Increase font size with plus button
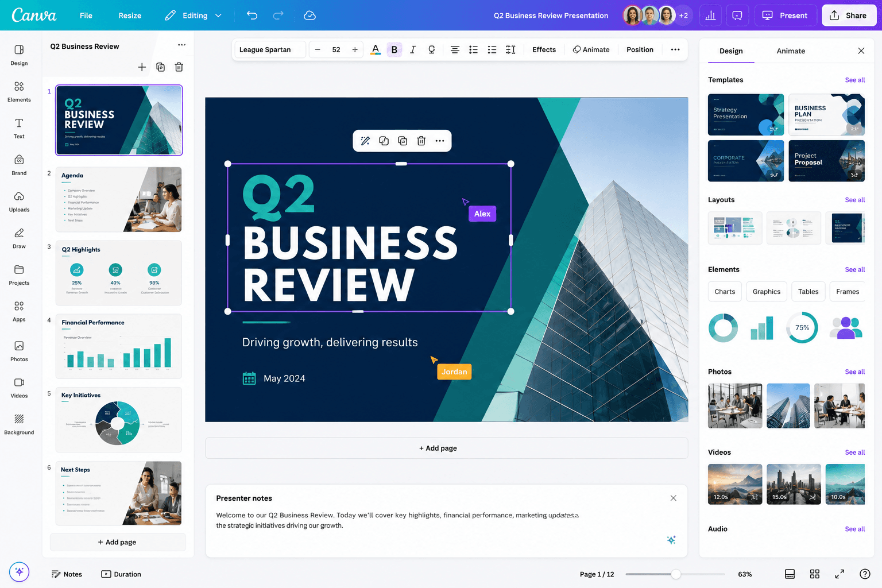Screen dimensions: 882x588 tap(355, 50)
